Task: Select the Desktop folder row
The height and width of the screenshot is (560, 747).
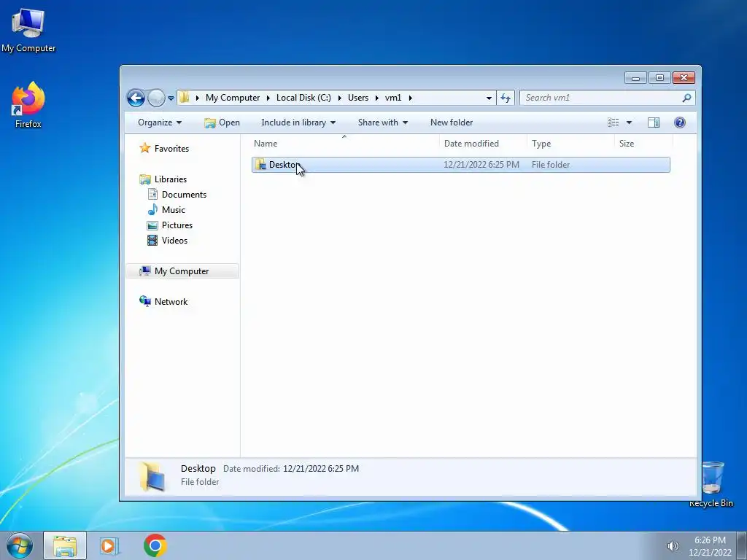Action: click(461, 165)
